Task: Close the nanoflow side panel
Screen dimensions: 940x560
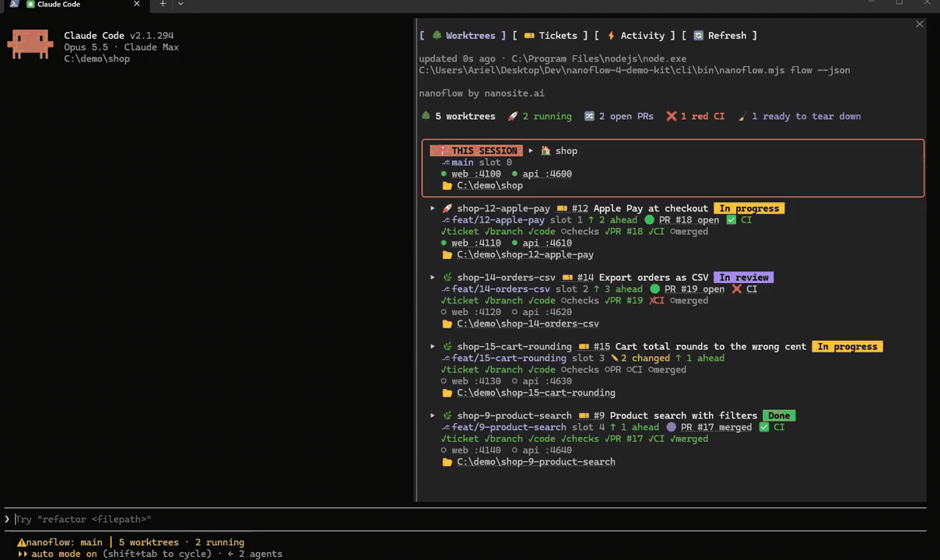Action: pyautogui.click(x=919, y=24)
